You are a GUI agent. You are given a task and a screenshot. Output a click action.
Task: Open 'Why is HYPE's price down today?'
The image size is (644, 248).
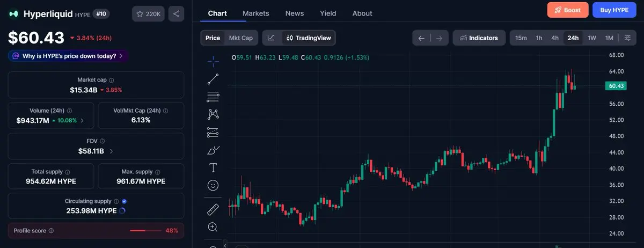[x=68, y=56]
